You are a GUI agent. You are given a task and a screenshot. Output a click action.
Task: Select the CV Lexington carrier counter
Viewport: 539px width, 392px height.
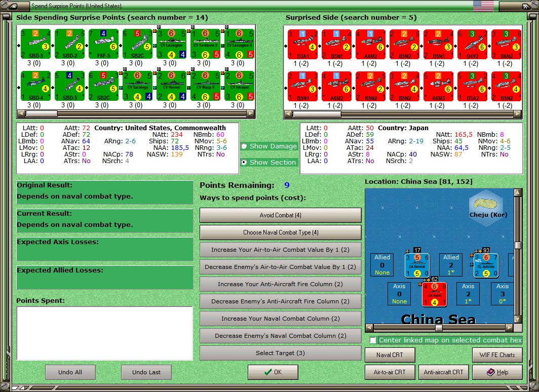point(171,44)
